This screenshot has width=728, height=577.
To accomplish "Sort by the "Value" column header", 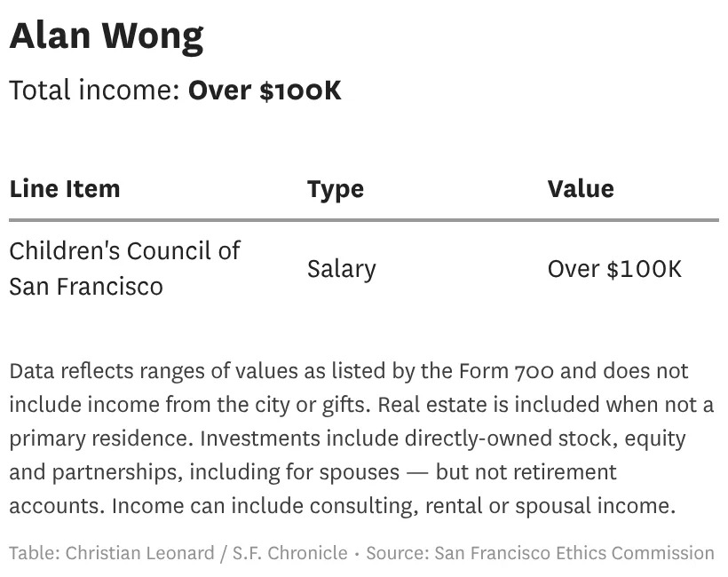I will pos(581,188).
